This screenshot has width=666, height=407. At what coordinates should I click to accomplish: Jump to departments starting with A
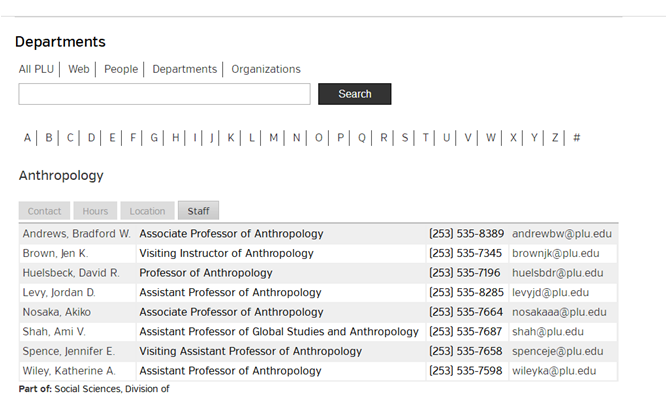(x=27, y=138)
